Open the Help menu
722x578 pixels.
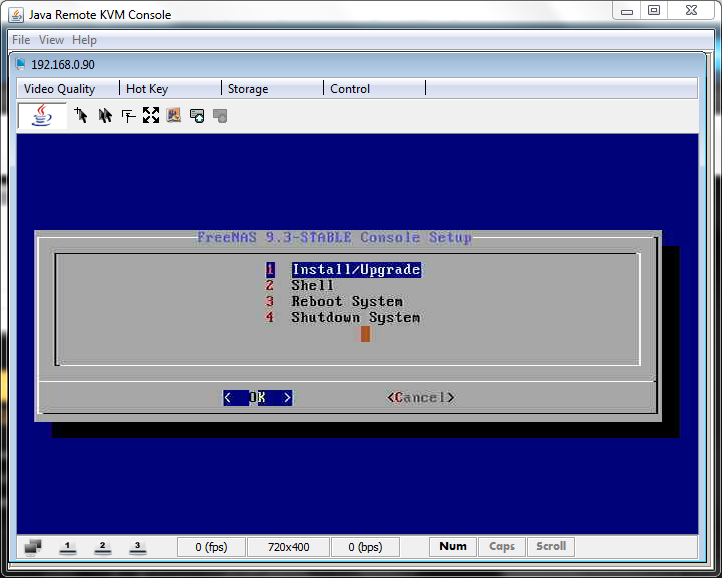click(x=85, y=40)
